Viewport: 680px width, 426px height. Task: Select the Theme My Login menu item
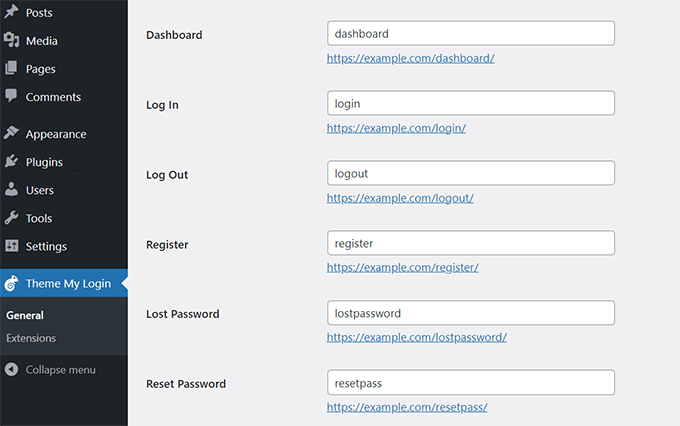point(64,283)
